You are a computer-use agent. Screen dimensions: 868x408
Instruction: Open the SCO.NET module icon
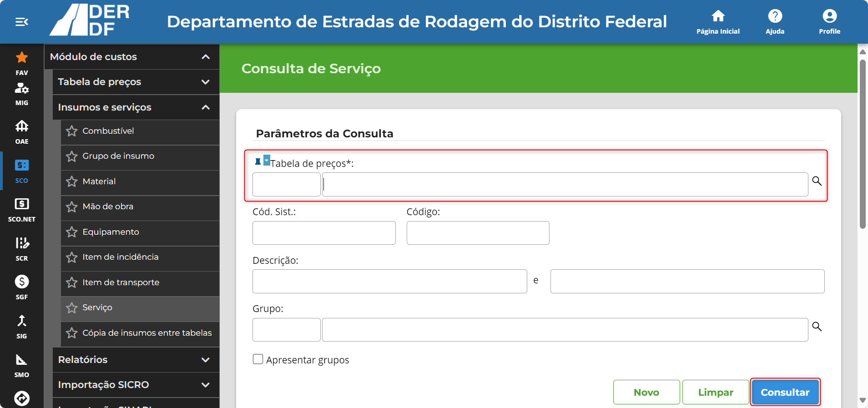tap(22, 204)
